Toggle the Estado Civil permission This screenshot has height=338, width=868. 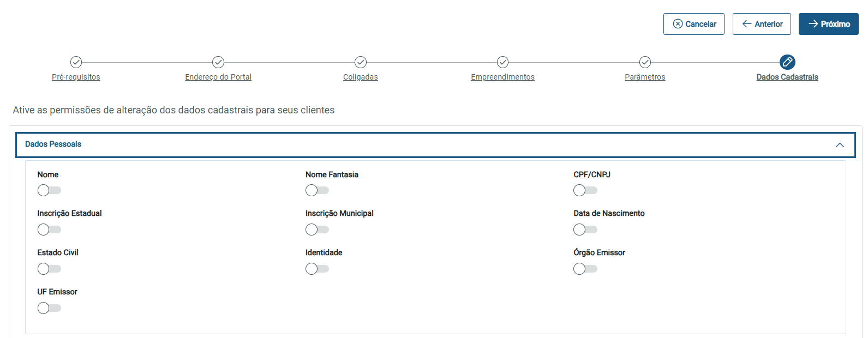coord(49,269)
